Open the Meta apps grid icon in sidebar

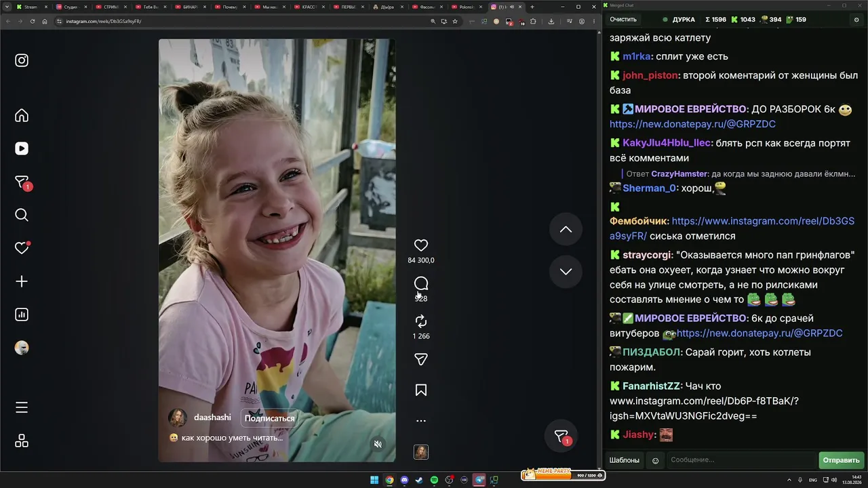[x=22, y=441]
